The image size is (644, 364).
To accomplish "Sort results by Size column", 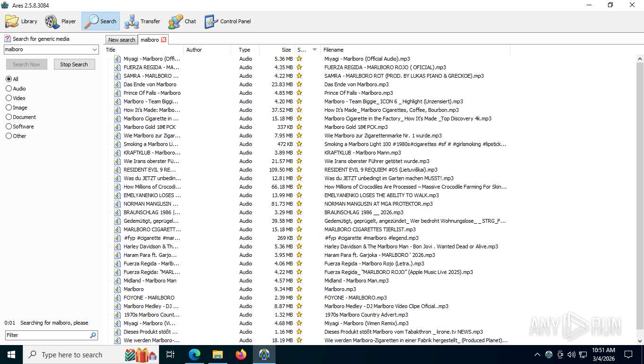I will tap(277, 50).
